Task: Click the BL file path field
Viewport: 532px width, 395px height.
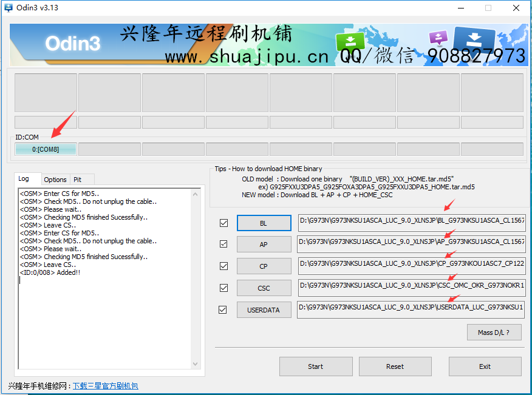Action: pos(412,223)
